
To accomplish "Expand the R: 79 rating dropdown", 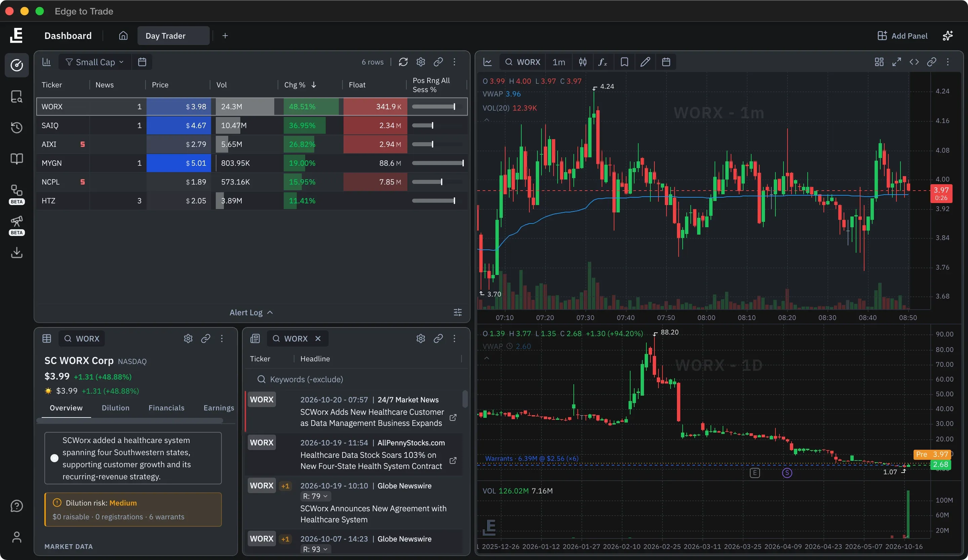I will [315, 496].
